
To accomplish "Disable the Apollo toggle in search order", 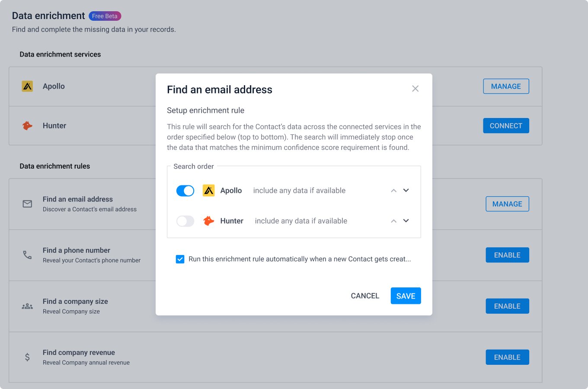I will pyautogui.click(x=185, y=190).
